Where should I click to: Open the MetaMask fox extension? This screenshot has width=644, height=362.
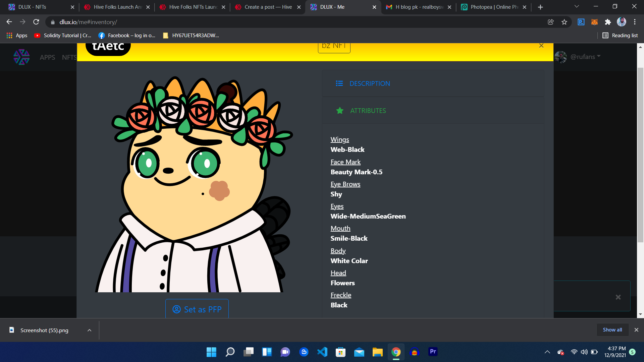coord(594,22)
